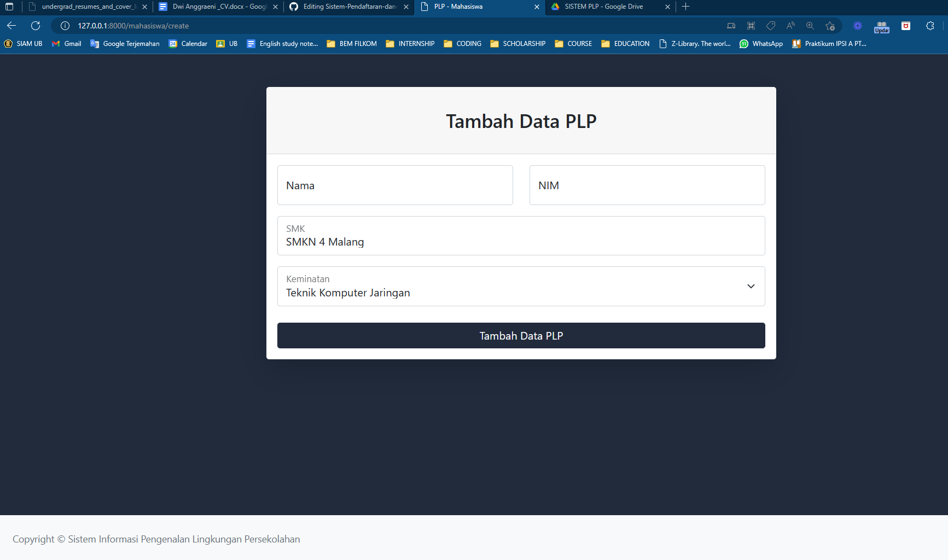Open the BEM FILKOM bookmarks folder

tap(351, 44)
